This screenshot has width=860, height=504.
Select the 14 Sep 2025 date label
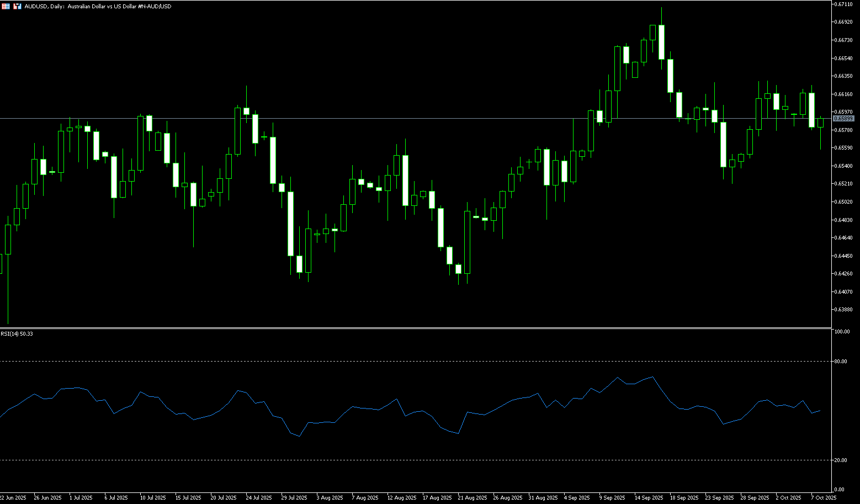point(648,498)
